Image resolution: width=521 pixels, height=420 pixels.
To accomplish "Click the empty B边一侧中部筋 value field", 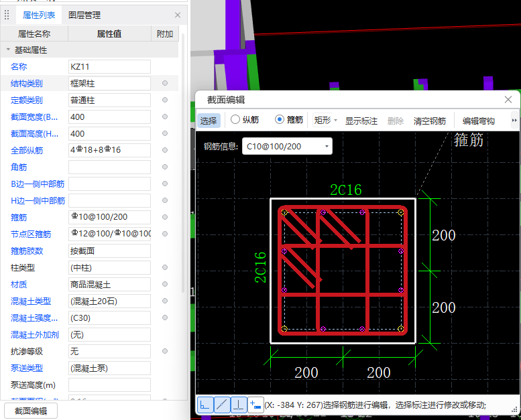I will point(109,184).
